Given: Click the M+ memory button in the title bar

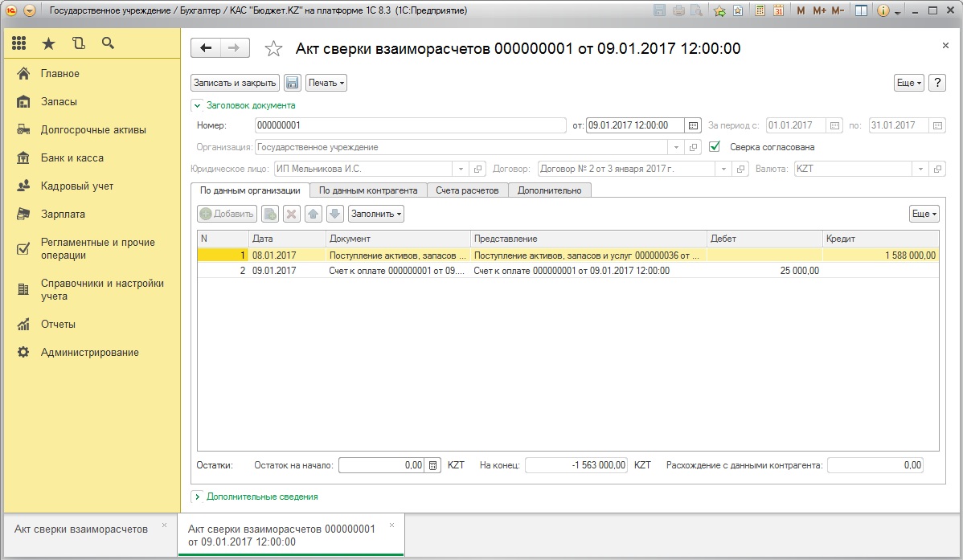Looking at the screenshot, I should tap(819, 10).
